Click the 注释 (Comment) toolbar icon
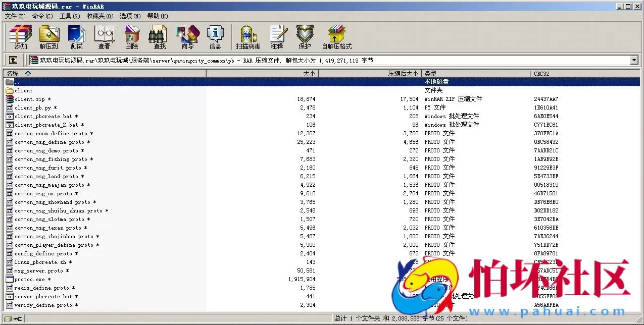The width and height of the screenshot is (644, 325). point(278,37)
